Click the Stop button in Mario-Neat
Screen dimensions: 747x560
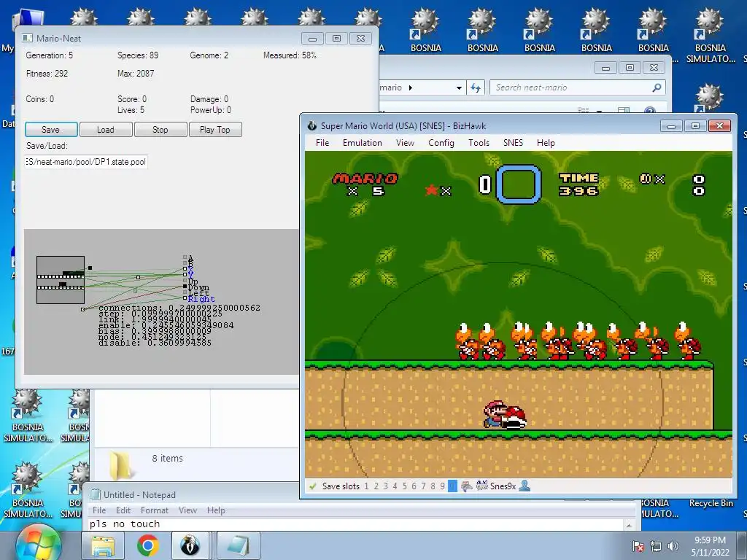pyautogui.click(x=160, y=130)
